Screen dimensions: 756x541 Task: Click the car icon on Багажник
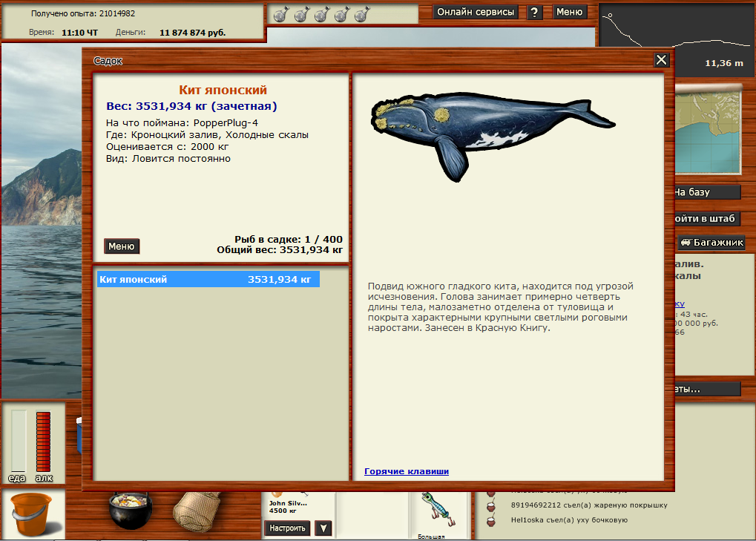686,242
